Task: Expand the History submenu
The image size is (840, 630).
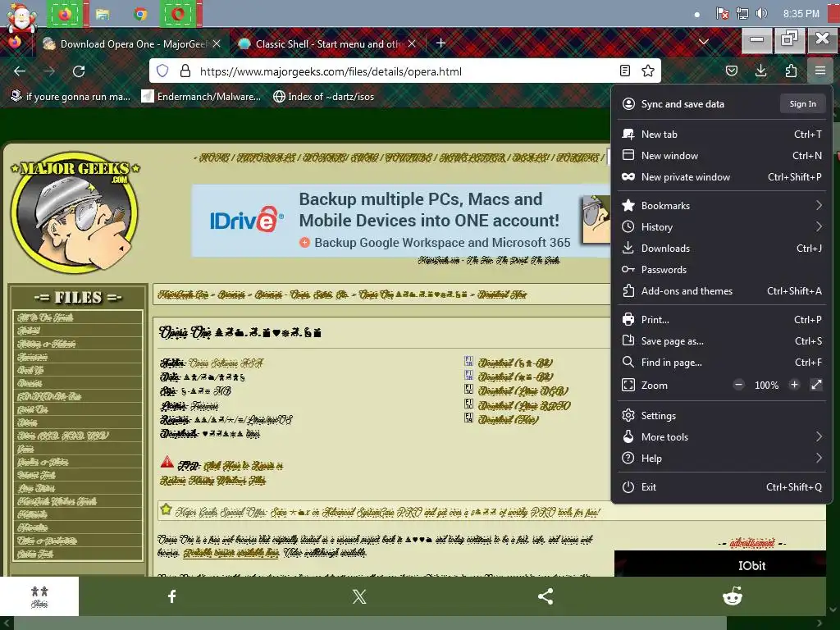Action: [722, 227]
